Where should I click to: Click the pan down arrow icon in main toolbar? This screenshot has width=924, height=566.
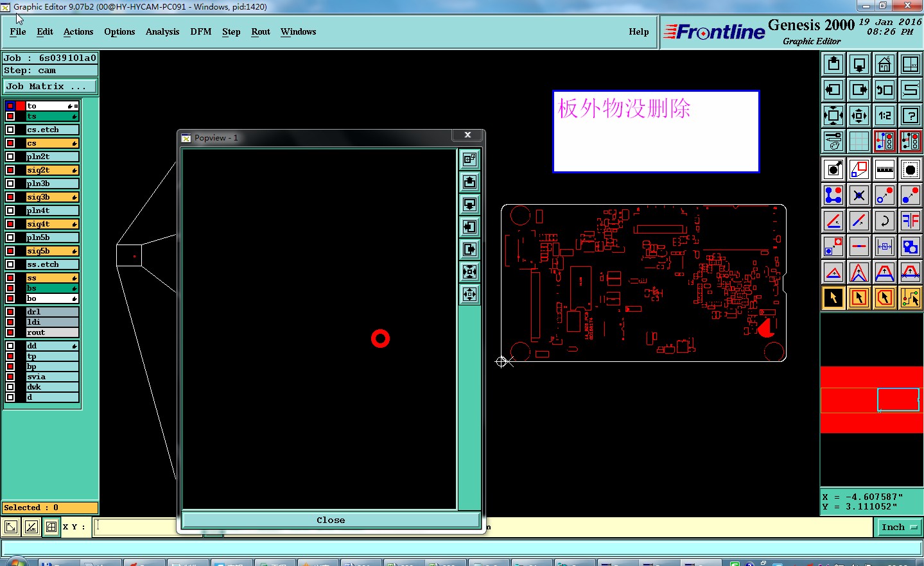tap(859, 64)
